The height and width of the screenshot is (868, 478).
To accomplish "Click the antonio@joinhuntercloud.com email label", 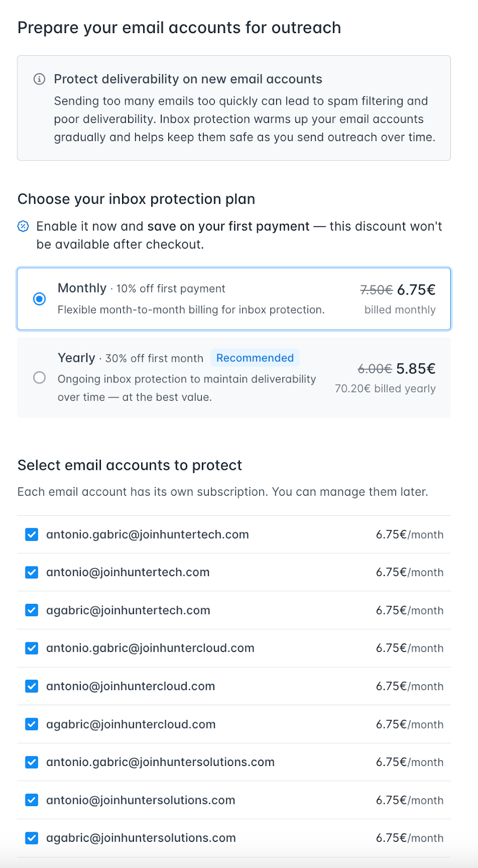I will tap(131, 686).
